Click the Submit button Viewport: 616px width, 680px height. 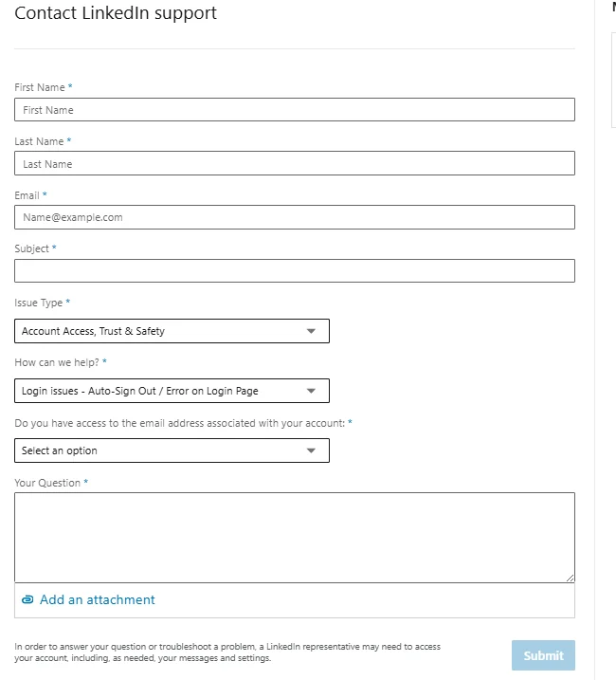(x=544, y=655)
